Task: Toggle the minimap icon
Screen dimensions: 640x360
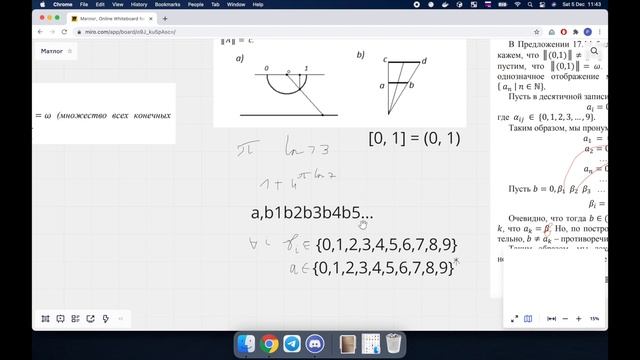Action: click(x=528, y=319)
